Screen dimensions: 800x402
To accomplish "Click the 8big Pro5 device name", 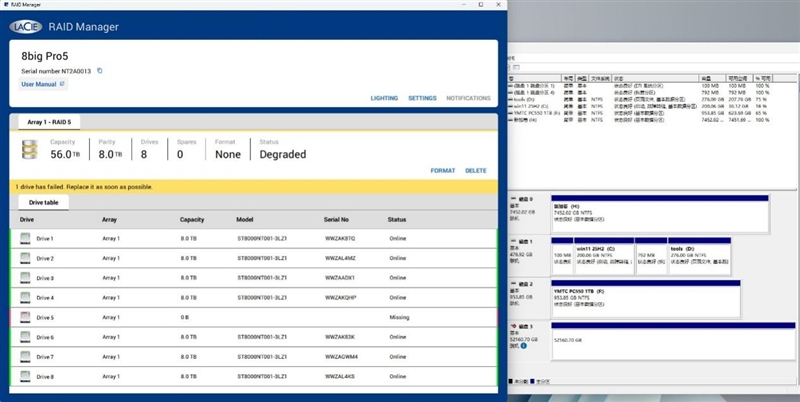I will [x=45, y=56].
